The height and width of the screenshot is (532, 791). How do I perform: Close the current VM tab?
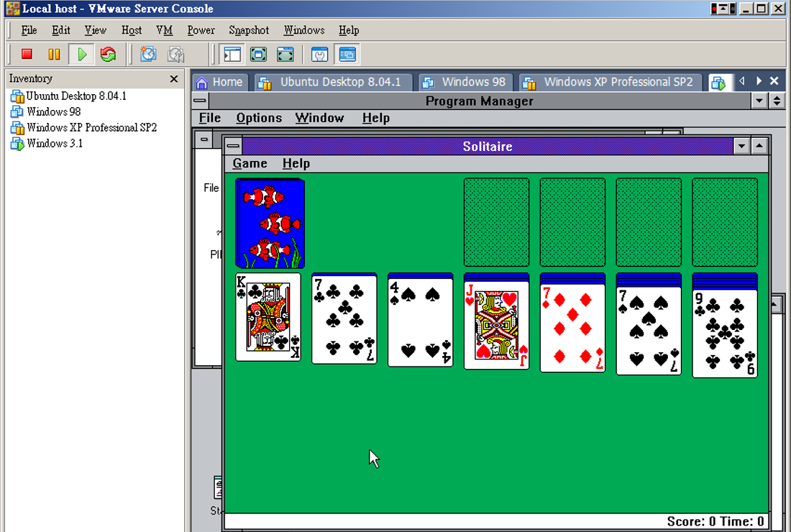(774, 81)
